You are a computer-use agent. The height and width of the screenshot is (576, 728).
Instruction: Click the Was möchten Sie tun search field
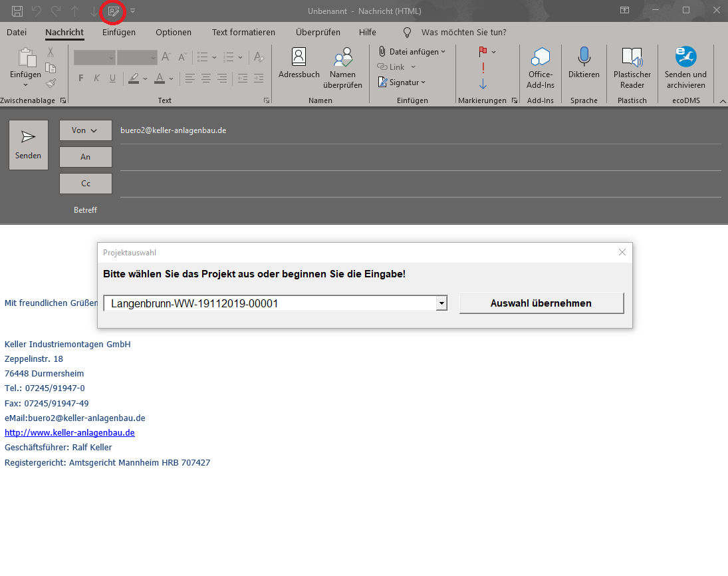click(463, 32)
